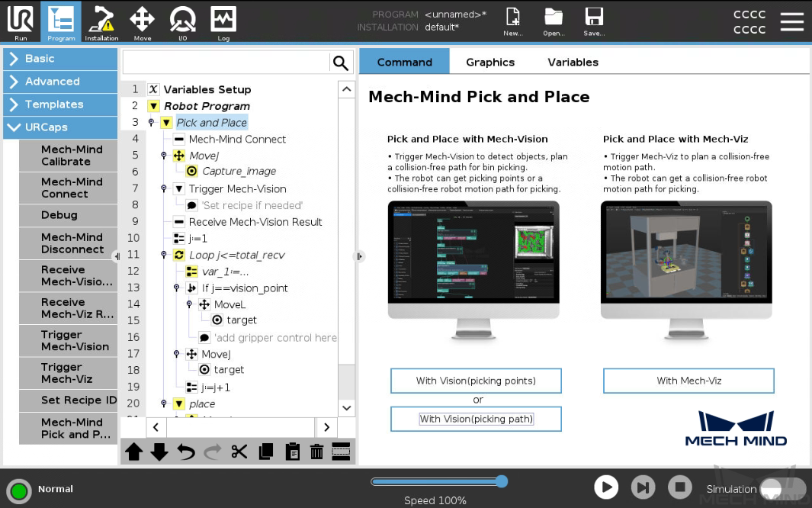This screenshot has width=812, height=508.
Task: Select the If j==vision_point node
Action: point(245,288)
